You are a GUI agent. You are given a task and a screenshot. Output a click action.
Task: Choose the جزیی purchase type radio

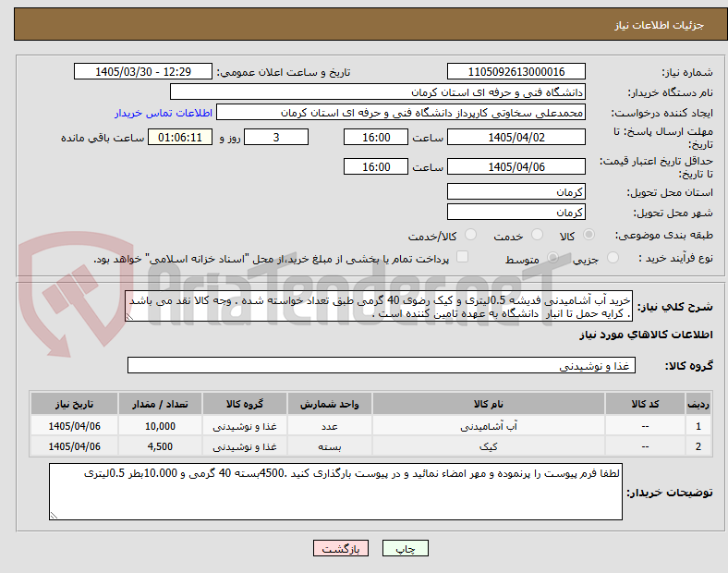(613, 258)
